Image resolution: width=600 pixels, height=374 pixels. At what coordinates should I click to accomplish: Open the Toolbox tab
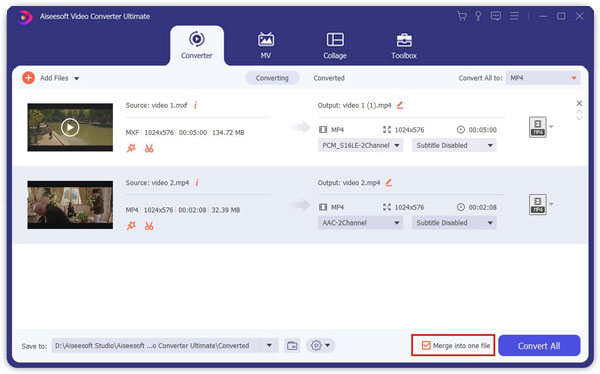tap(404, 46)
